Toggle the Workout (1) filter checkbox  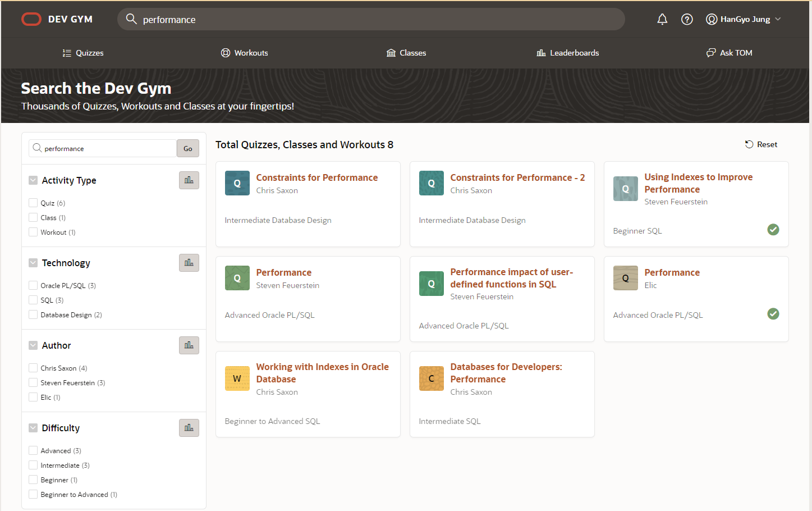coord(33,232)
